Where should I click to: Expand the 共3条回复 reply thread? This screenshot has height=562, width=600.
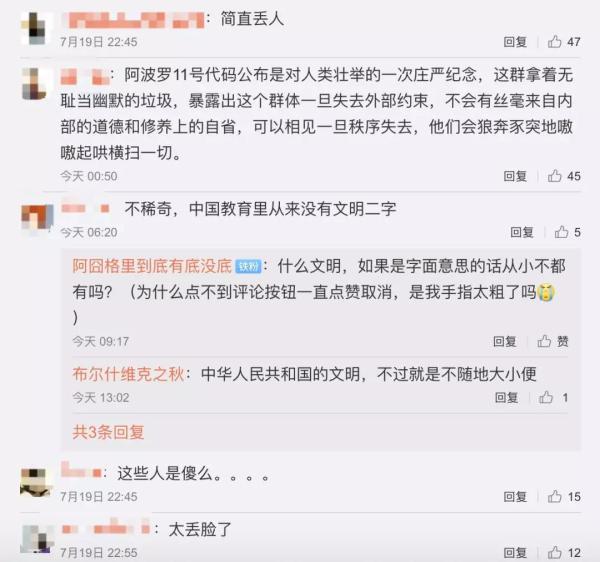(108, 432)
